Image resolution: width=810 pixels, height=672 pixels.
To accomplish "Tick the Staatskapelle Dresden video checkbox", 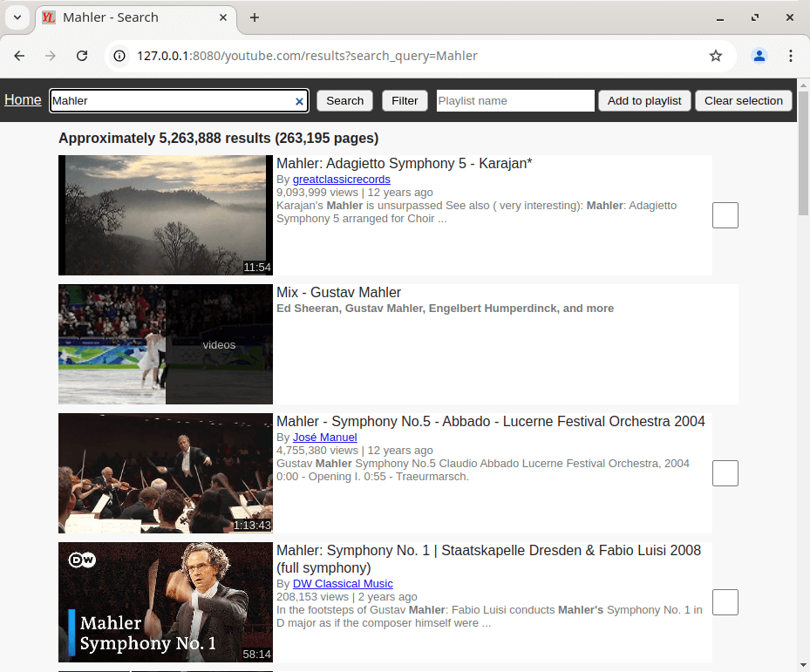I will pyautogui.click(x=725, y=602).
